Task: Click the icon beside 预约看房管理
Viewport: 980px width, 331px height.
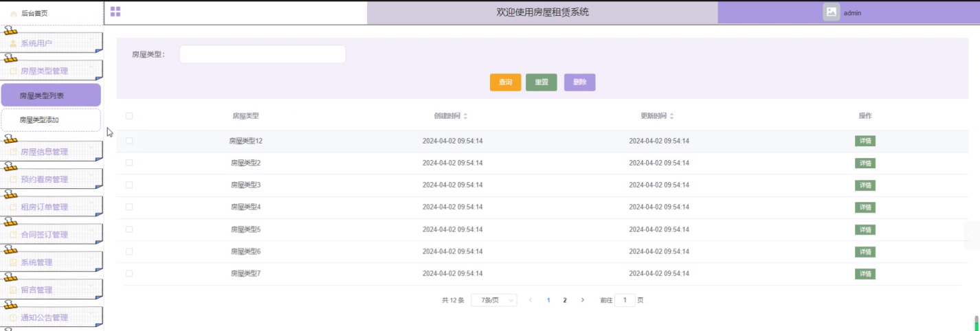Action: (x=13, y=179)
